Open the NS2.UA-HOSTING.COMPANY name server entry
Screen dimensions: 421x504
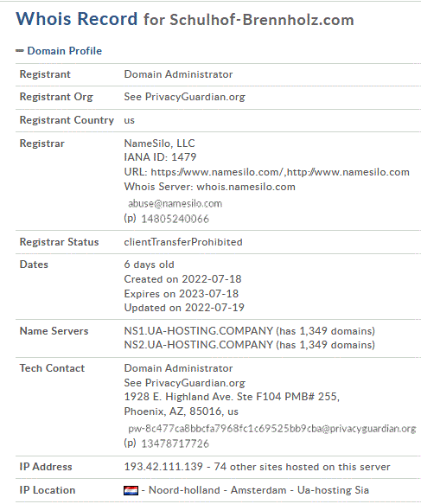(198, 345)
